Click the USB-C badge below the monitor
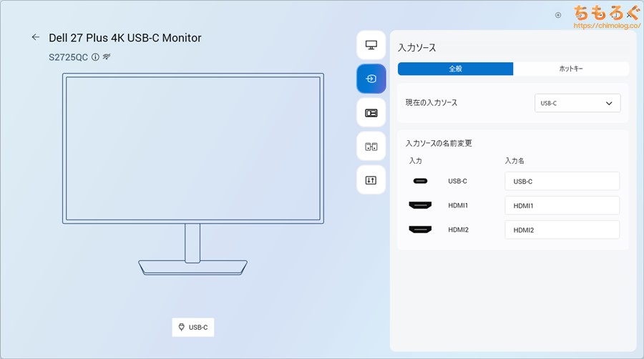 [193, 328]
